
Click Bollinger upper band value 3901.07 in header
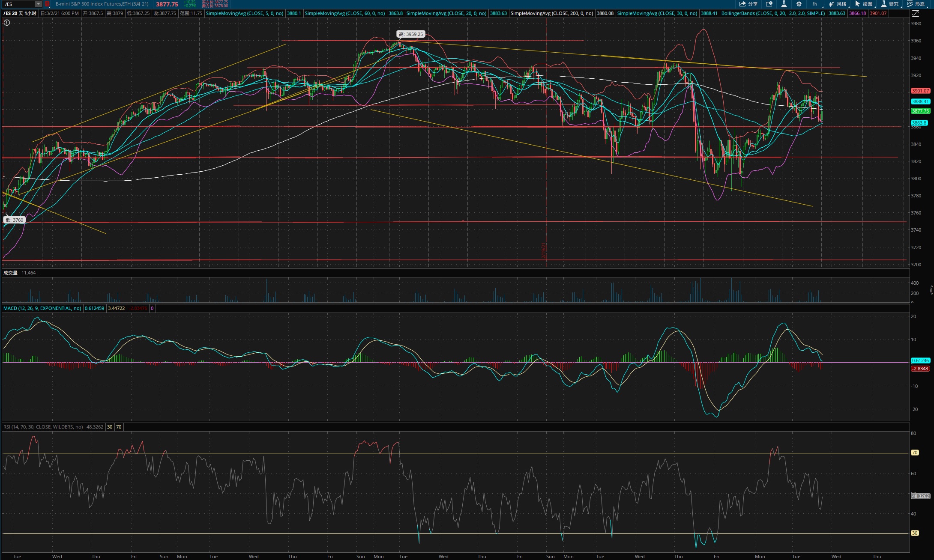coord(878,13)
